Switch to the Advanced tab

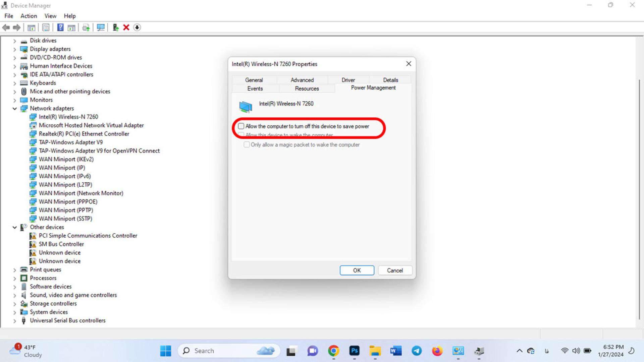[x=302, y=80]
